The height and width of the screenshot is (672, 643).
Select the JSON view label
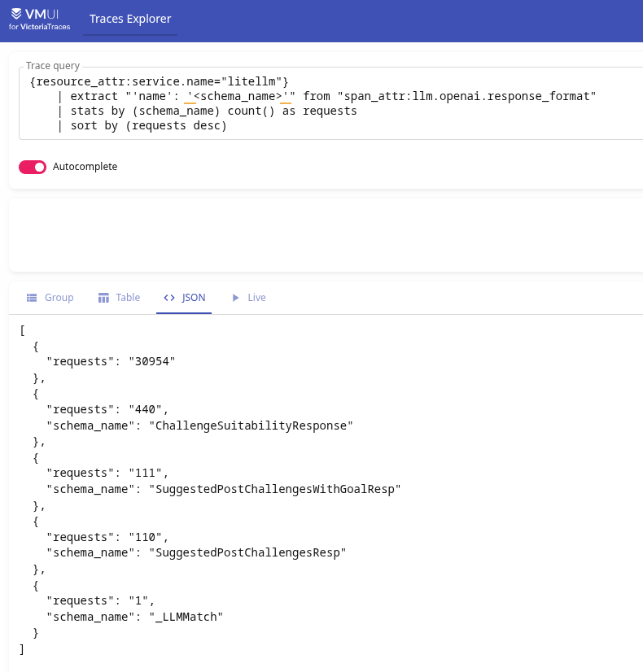pyautogui.click(x=194, y=298)
